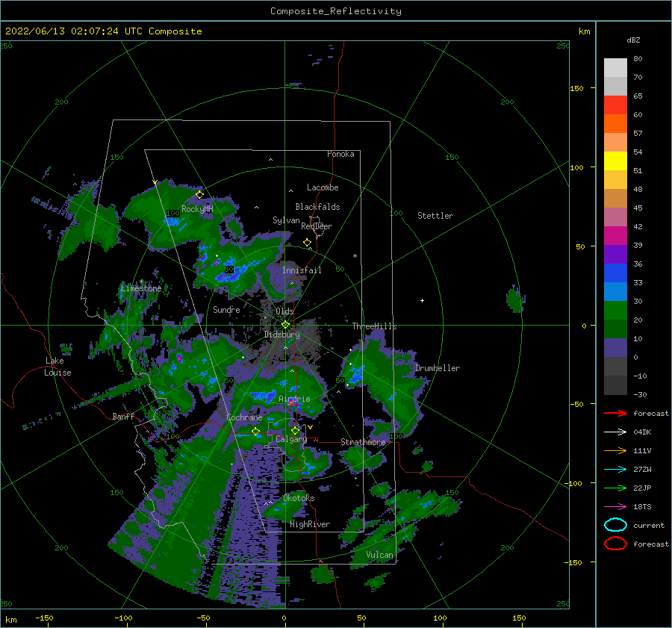Click the Olds town label

(284, 311)
